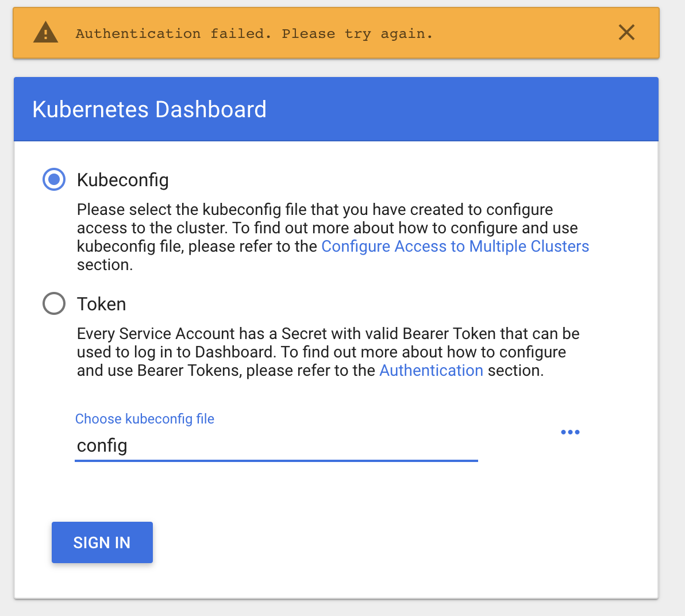Screen dimensions: 685x616
Task: Open Configure Access to Multiple Clusters link
Action: tap(455, 246)
